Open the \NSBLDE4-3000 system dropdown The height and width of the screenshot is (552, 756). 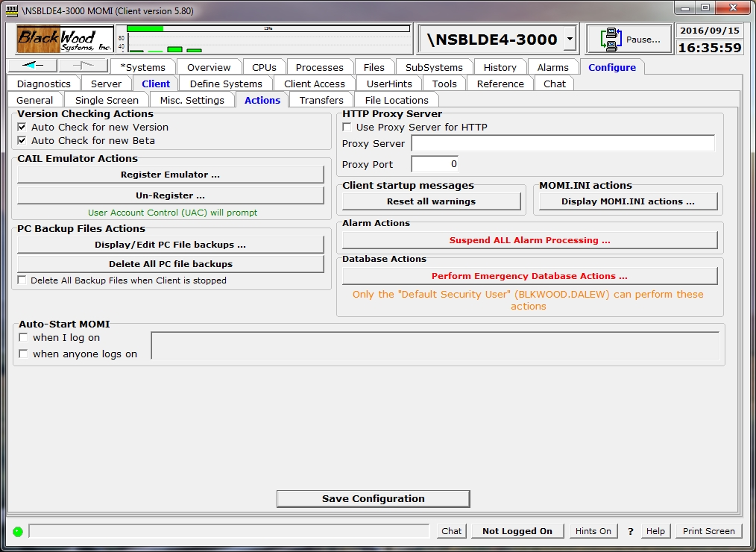[x=570, y=39]
